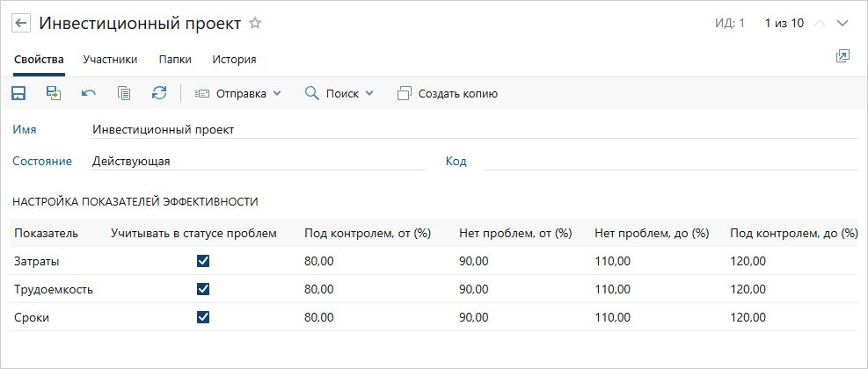Screen dimensions: 868x369
Task: Expand the Отправка dropdown
Action: [x=237, y=93]
